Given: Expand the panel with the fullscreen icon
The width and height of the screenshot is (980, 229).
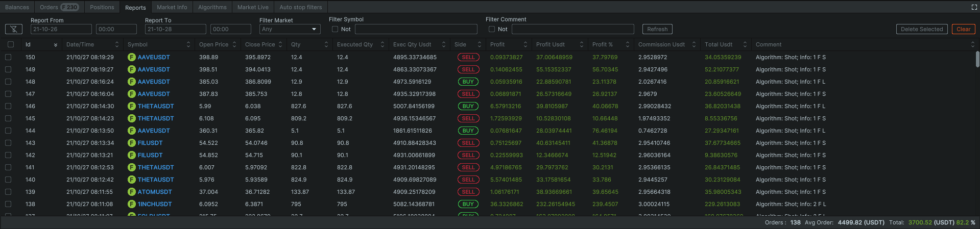Looking at the screenshot, I should (974, 7).
